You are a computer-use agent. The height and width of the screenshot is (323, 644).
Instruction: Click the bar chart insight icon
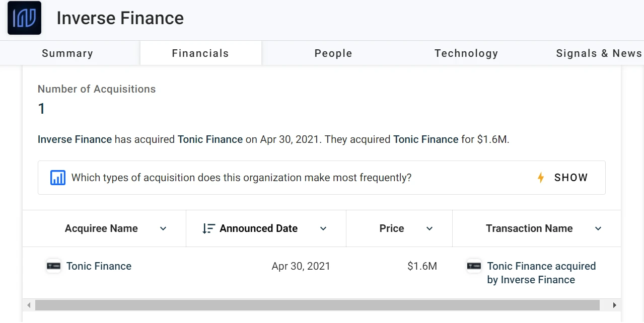58,178
